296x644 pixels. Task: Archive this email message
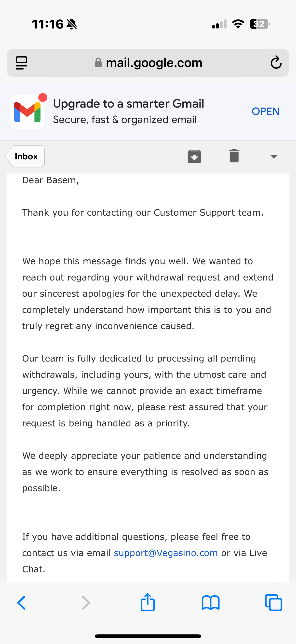[x=194, y=156]
